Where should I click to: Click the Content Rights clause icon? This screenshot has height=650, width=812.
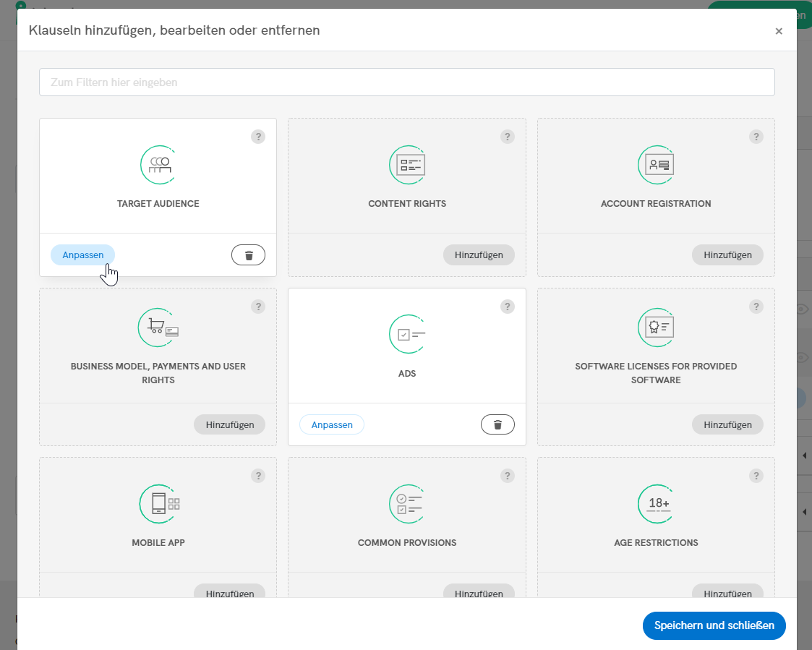click(x=408, y=165)
